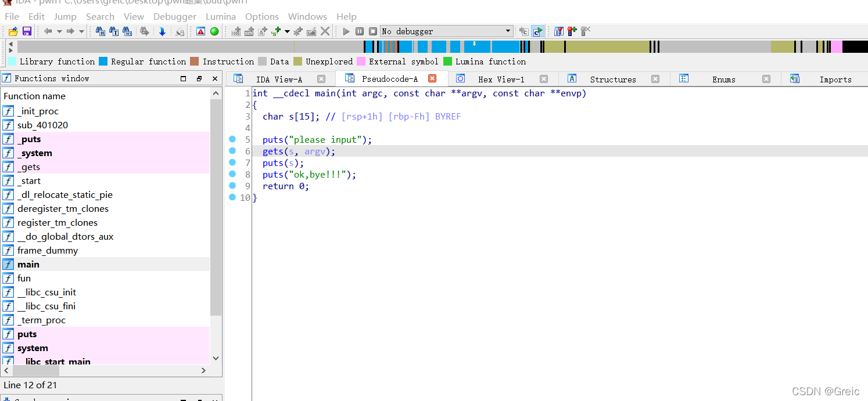Select the __libc_csu_init function entry
Image resolution: width=868 pixels, height=401 pixels.
coord(105,292)
